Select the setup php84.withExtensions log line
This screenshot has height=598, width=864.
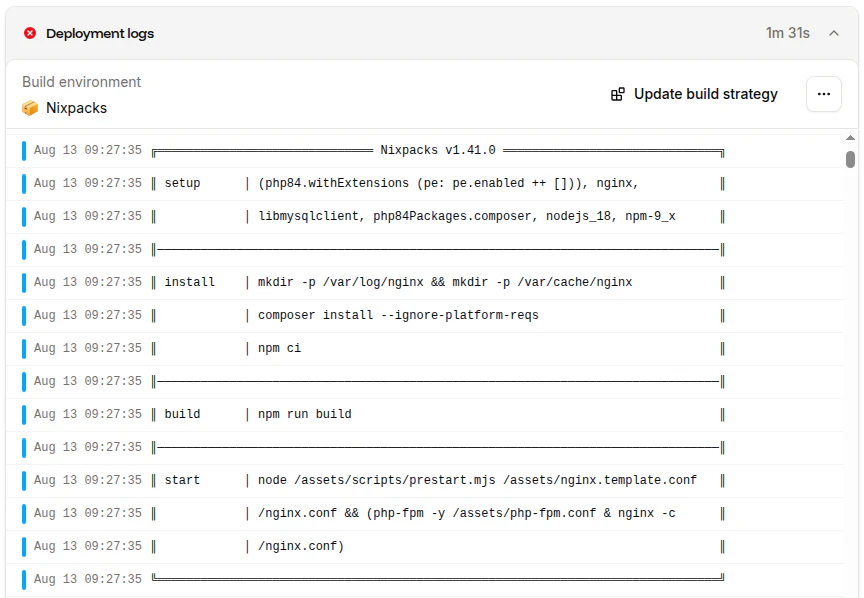[425, 184]
